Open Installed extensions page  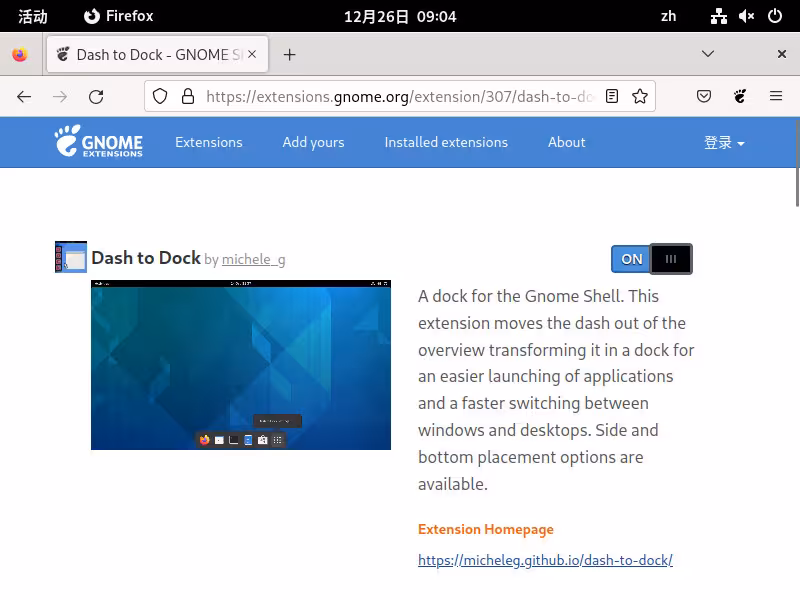(x=446, y=142)
